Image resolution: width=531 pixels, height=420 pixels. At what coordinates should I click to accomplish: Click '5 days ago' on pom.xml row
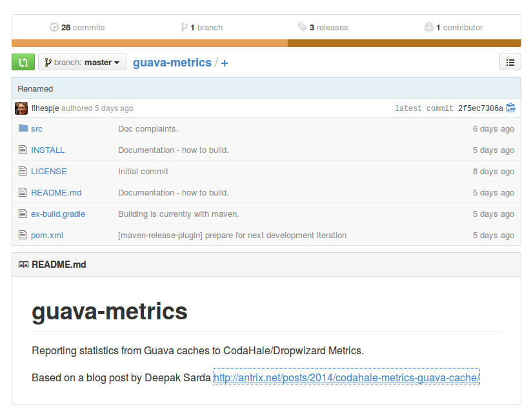coord(494,235)
